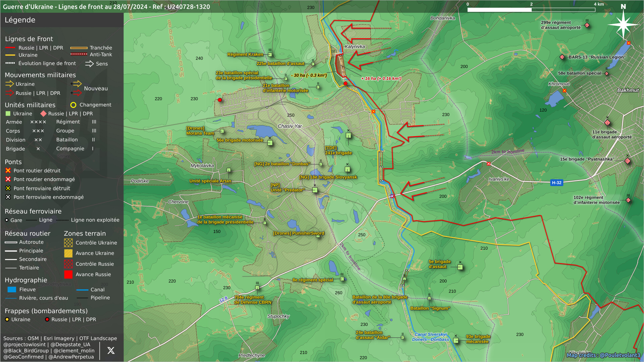
Task: Click the 93e brigade mécanisée unit marker
Action: pyautogui.click(x=456, y=340)
